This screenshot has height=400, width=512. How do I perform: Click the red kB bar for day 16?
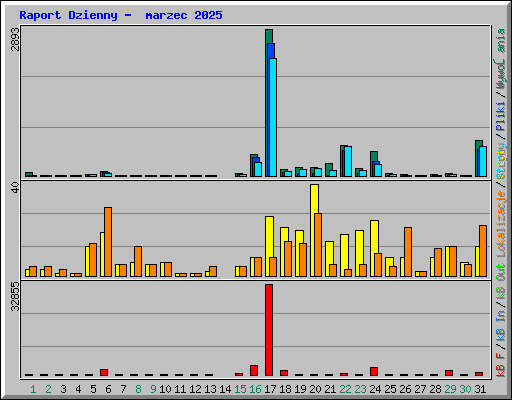click(x=254, y=371)
